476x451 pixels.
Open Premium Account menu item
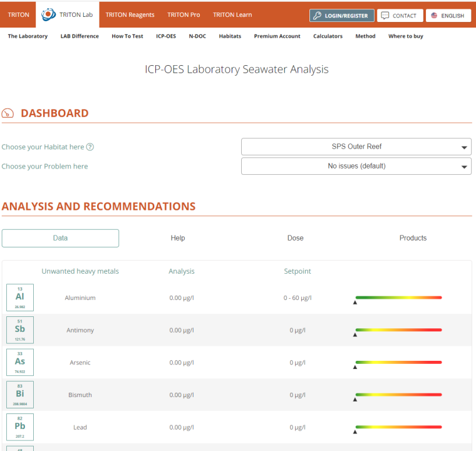(x=277, y=36)
